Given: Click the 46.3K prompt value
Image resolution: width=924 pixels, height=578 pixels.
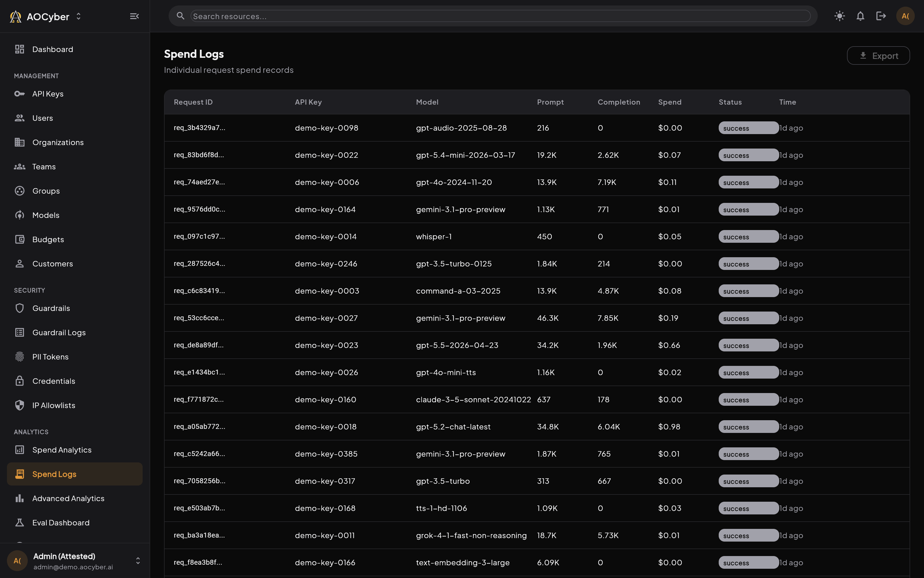Looking at the screenshot, I should pyautogui.click(x=547, y=318).
